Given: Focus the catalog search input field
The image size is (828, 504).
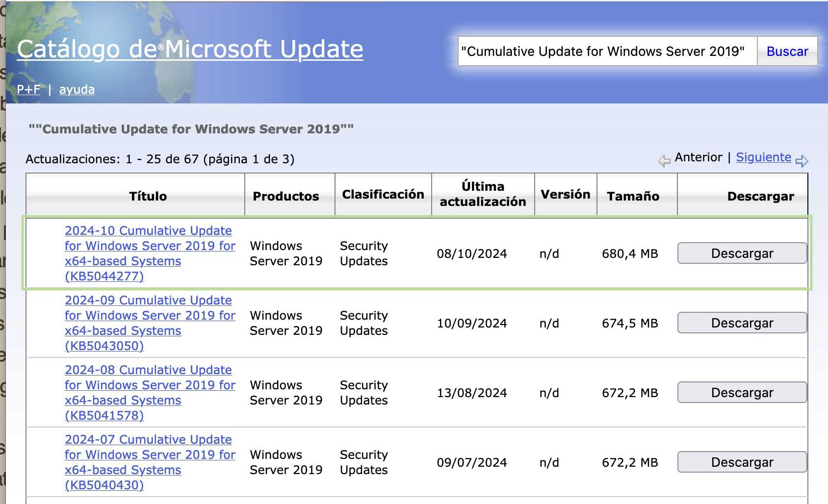Looking at the screenshot, I should click(x=608, y=51).
